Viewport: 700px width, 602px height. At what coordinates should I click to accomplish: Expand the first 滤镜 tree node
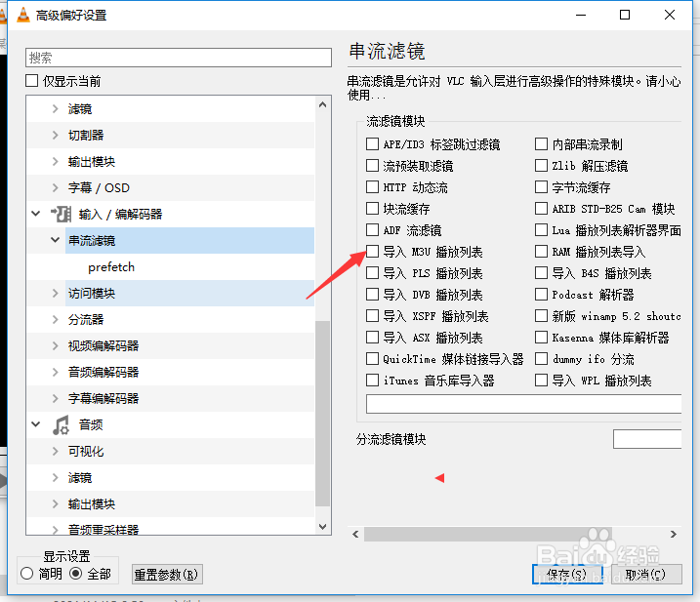(55, 109)
